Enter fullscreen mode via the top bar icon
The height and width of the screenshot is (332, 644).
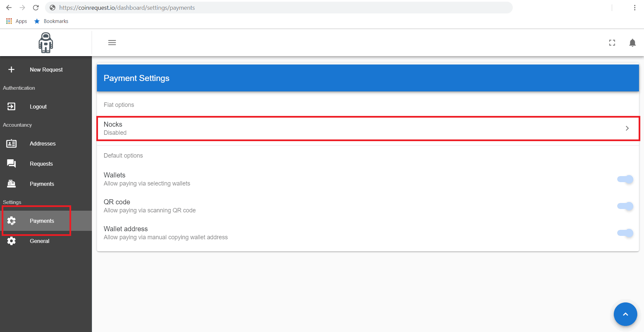[x=612, y=43]
